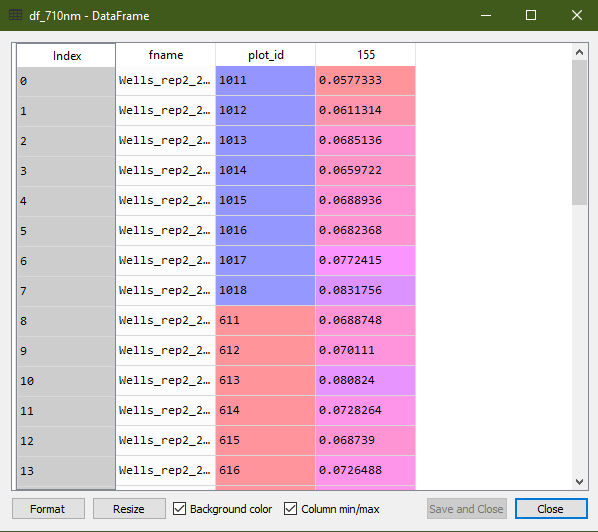Viewport: 598px width, 532px height.
Task: Select row index 6
Action: coord(66,261)
